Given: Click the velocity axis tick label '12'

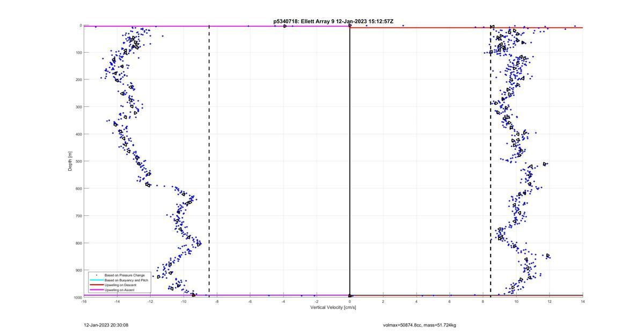Looking at the screenshot, I should [550, 302].
